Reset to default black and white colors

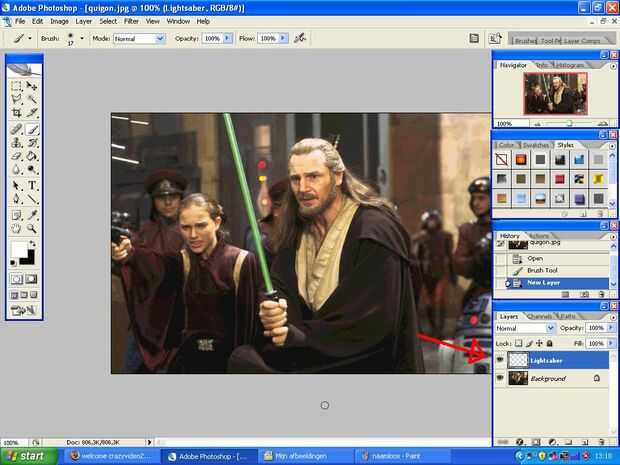click(13, 262)
